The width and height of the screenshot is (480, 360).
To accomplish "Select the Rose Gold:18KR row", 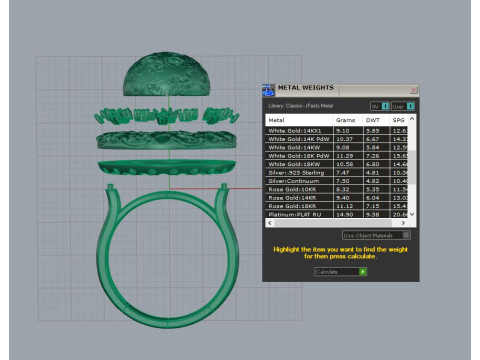I will 336,206.
